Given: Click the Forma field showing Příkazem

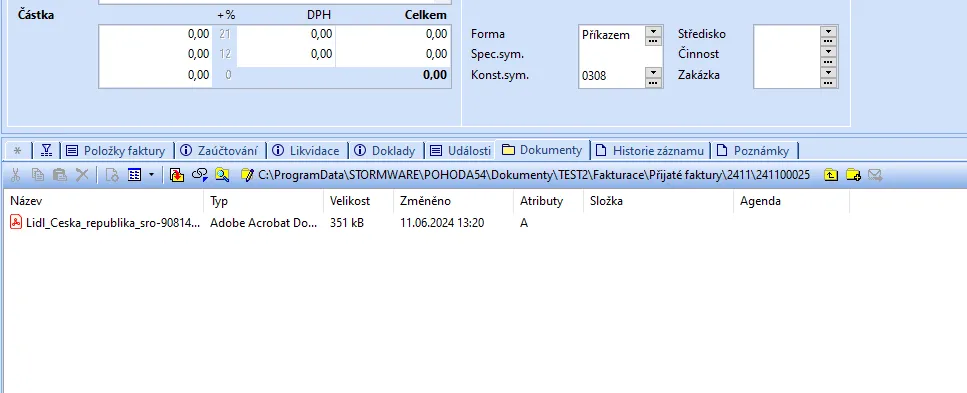Looking at the screenshot, I should (x=612, y=35).
